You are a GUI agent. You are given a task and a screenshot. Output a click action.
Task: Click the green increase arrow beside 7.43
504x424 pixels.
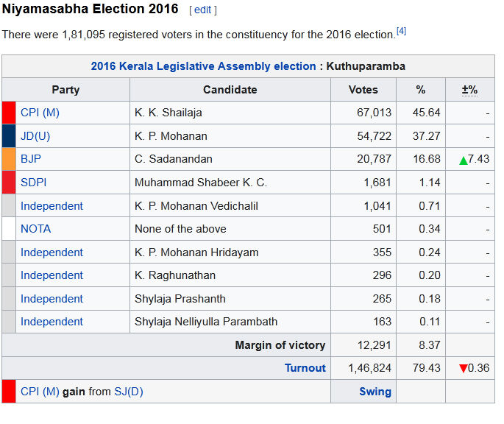[464, 160]
